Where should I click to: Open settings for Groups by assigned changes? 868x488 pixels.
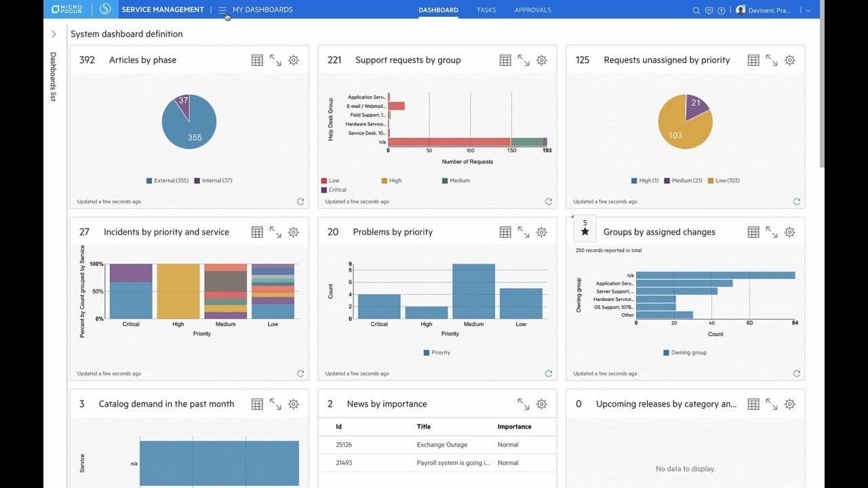click(x=790, y=232)
